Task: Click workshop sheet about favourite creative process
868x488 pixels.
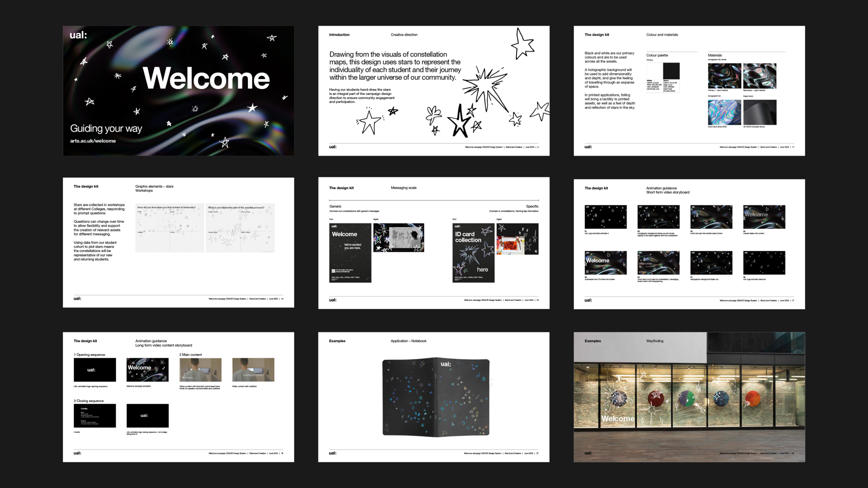Action: (240, 228)
